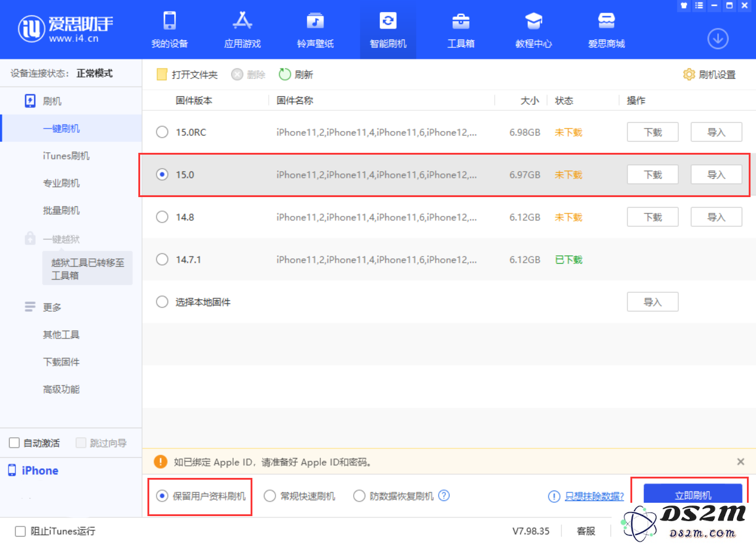The height and width of the screenshot is (544, 756).
Task: Import firmware for 14.8 row
Action: 717,217
